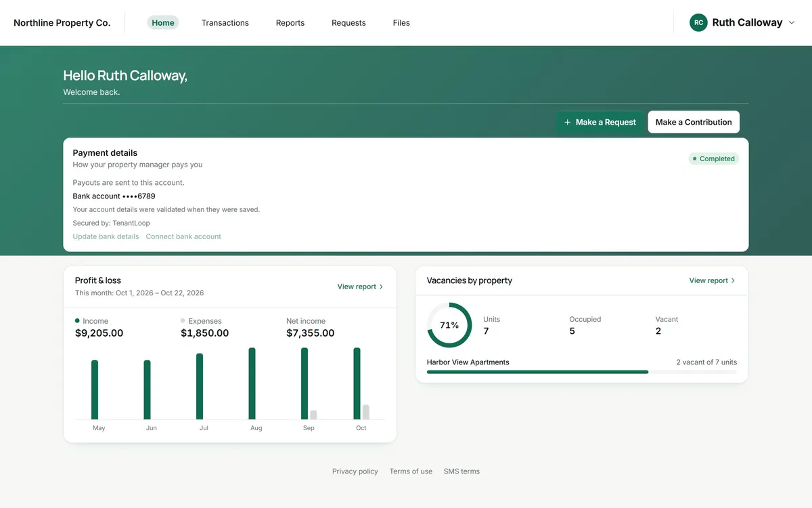Open the Terms of use link
Image resolution: width=812 pixels, height=508 pixels.
pyautogui.click(x=411, y=471)
